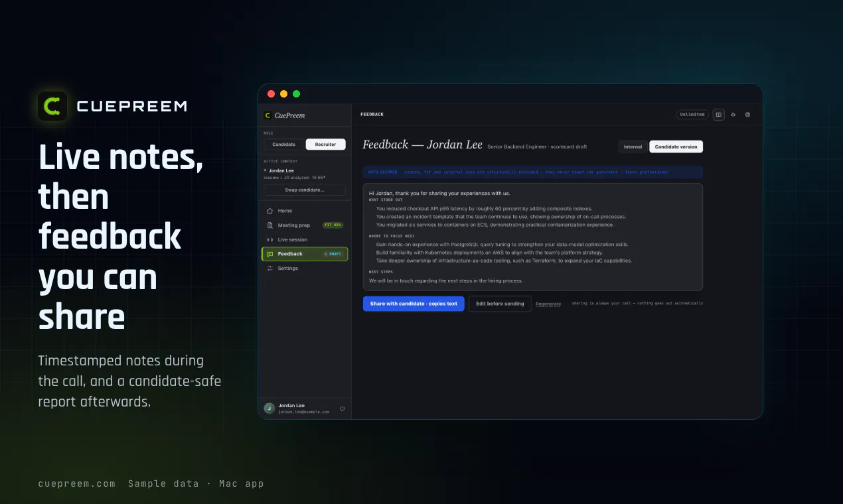Open Settings in the sidebar
Screen dimensions: 843x504
pyautogui.click(x=305, y=269)
